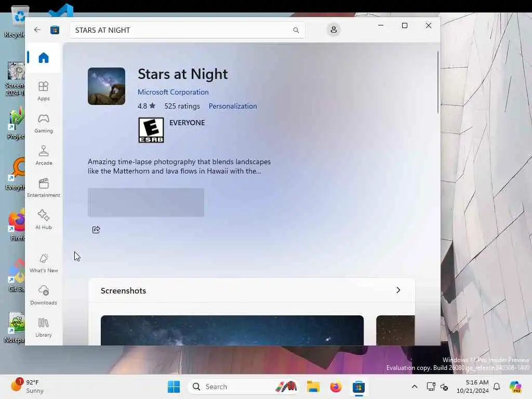Open the Downloads page
The height and width of the screenshot is (399, 532).
click(44, 295)
